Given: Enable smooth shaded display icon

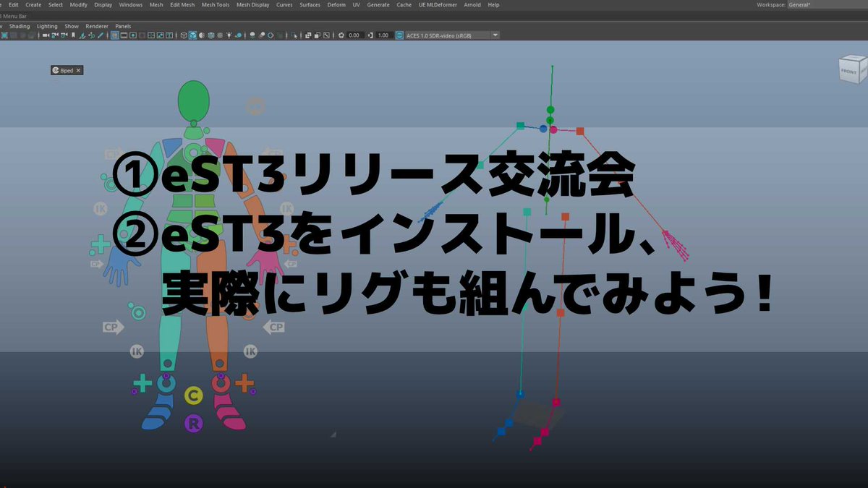Looking at the screenshot, I should pos(193,34).
